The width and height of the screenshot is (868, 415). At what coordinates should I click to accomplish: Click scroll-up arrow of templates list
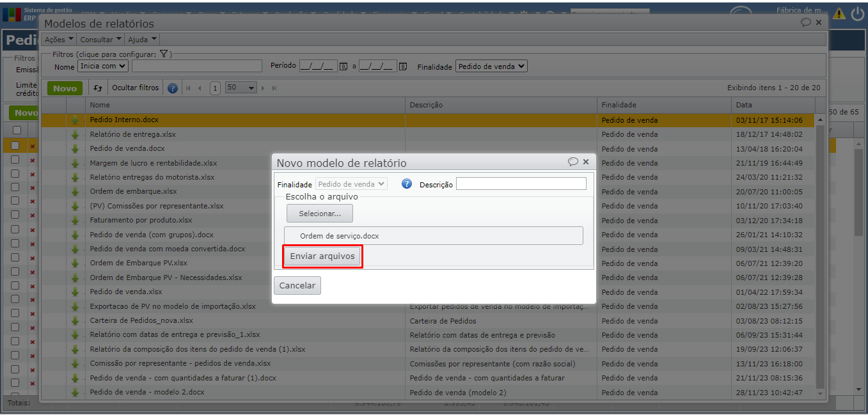(821, 120)
